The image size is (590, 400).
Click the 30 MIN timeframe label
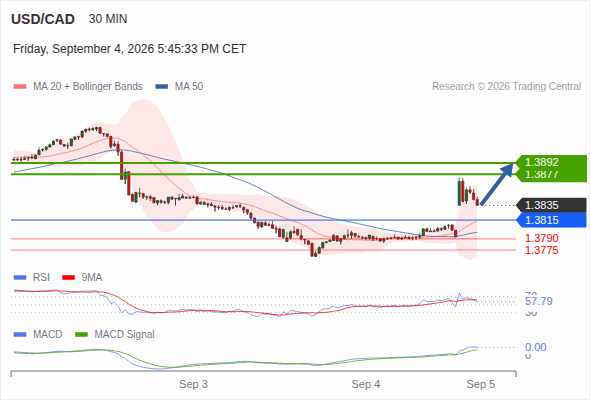click(x=108, y=19)
